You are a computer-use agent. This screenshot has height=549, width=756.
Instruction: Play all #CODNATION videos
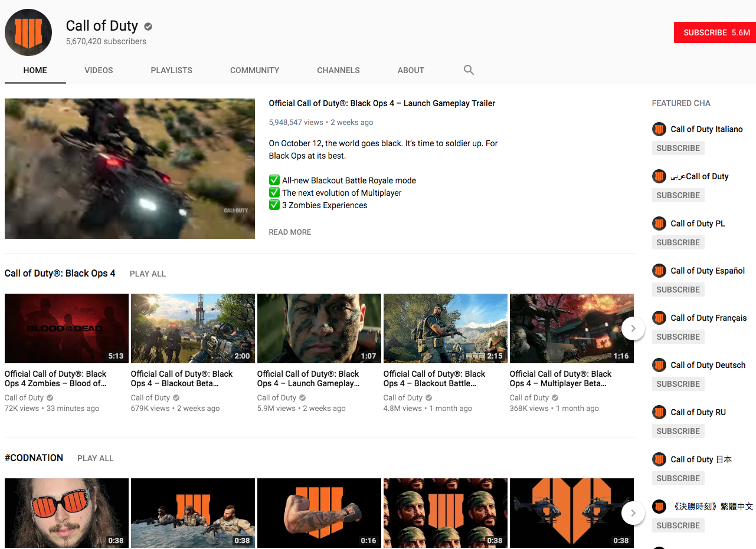[x=96, y=458]
